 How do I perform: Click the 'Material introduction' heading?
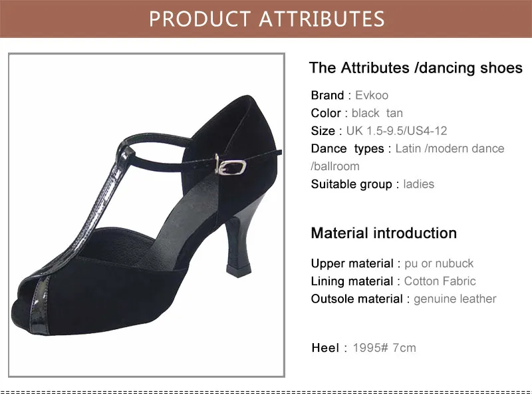click(x=384, y=233)
